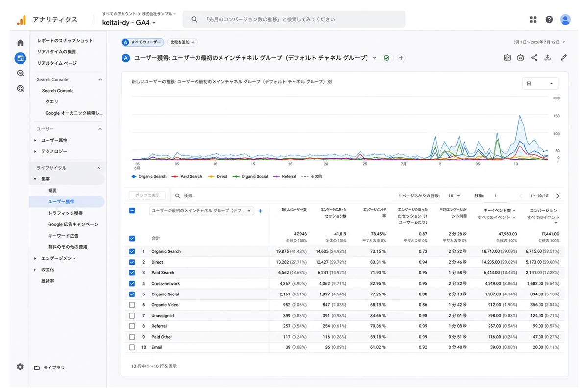
Task: Click the top search bar field
Action: coord(294,20)
